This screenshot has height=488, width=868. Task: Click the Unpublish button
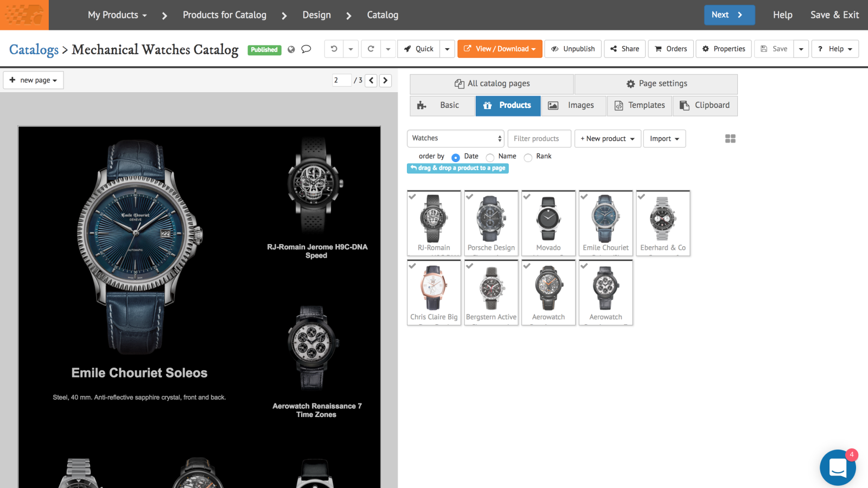[x=572, y=49]
